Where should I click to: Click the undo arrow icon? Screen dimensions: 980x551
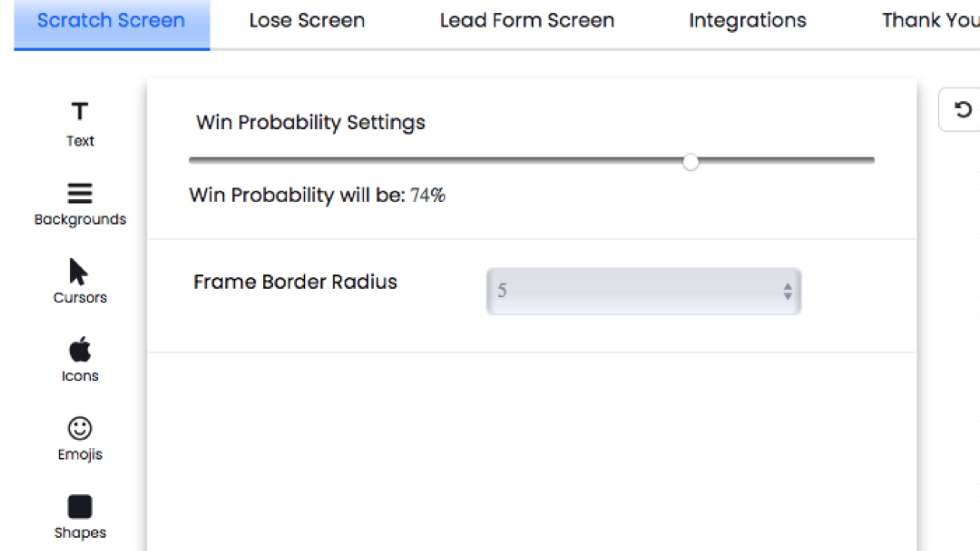962,110
